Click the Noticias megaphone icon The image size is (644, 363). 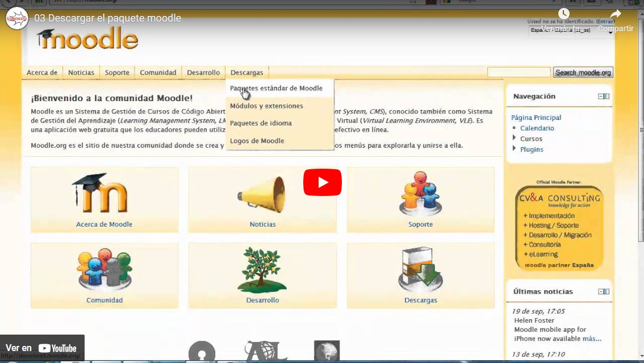(262, 194)
